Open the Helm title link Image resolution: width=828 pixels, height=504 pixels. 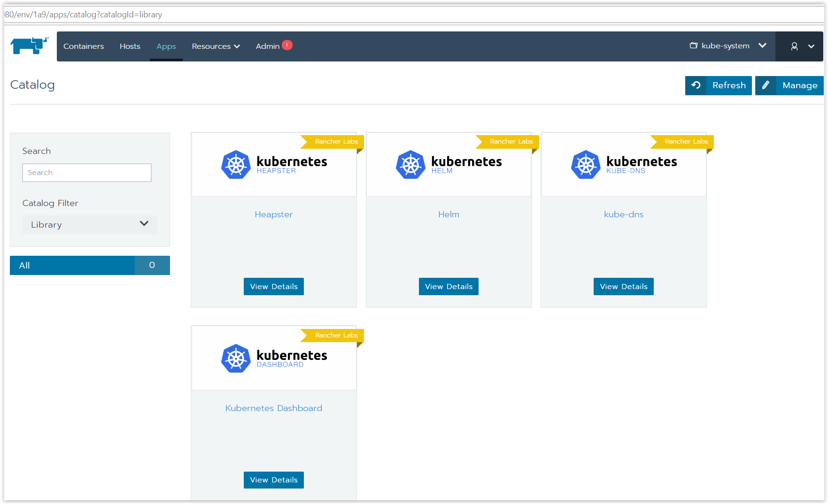click(x=449, y=214)
